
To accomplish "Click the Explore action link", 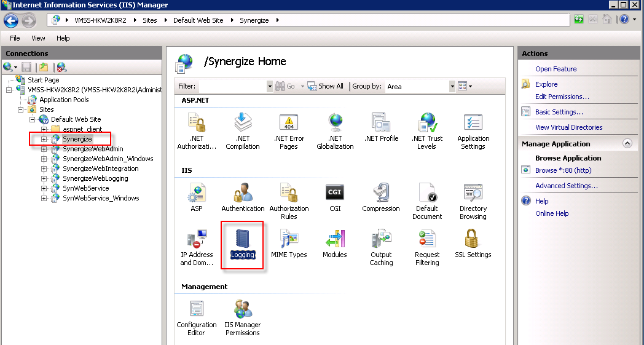I will point(546,84).
